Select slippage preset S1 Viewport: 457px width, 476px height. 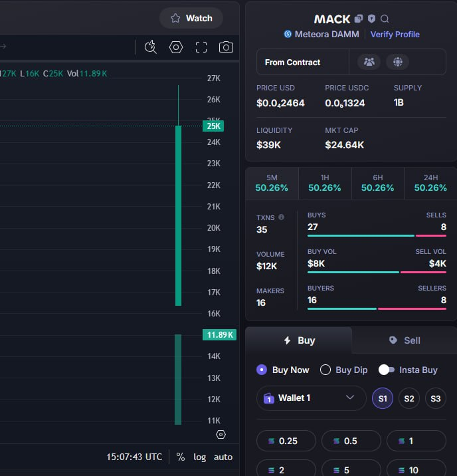coord(383,398)
